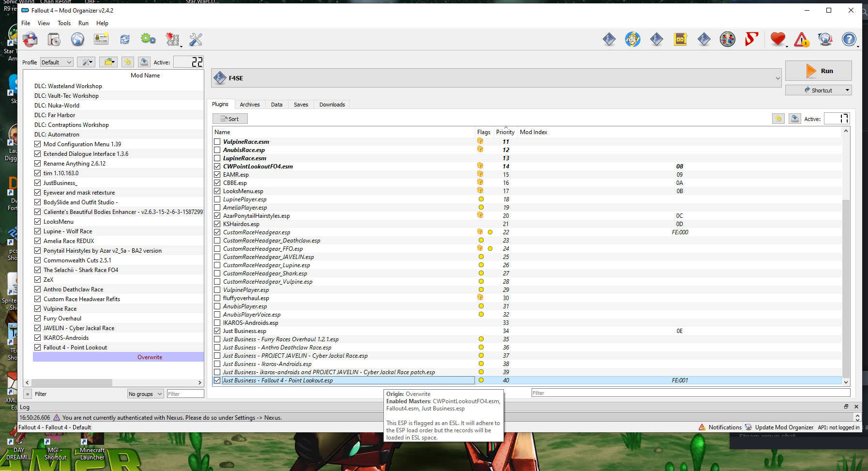Open the executables gears icon
The image size is (868, 471).
148,39
